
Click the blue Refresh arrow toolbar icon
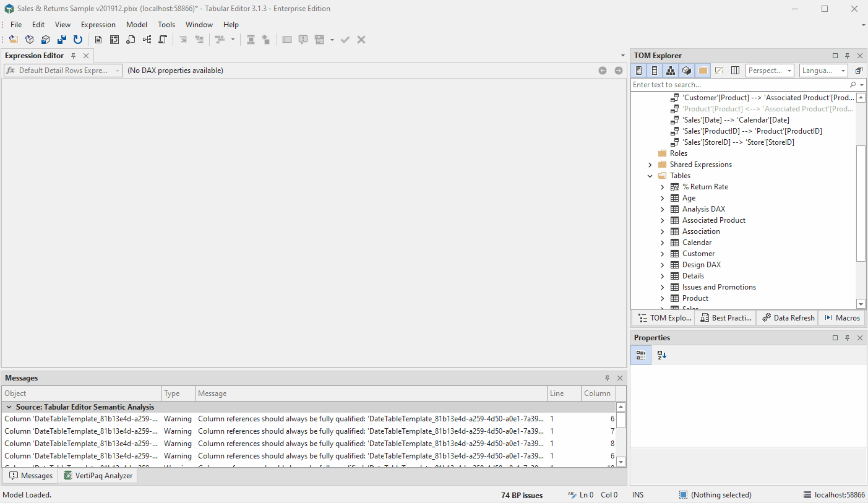pyautogui.click(x=78, y=40)
